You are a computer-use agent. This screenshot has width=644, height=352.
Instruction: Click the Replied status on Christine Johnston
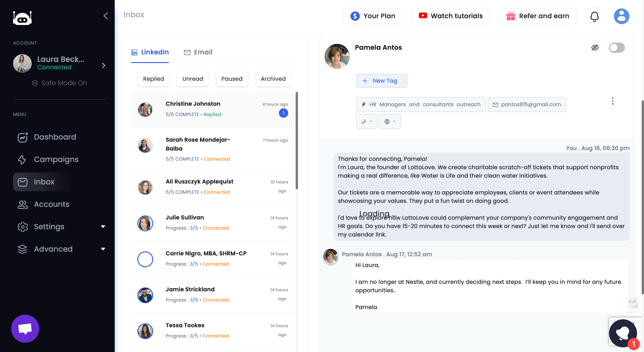[212, 114]
